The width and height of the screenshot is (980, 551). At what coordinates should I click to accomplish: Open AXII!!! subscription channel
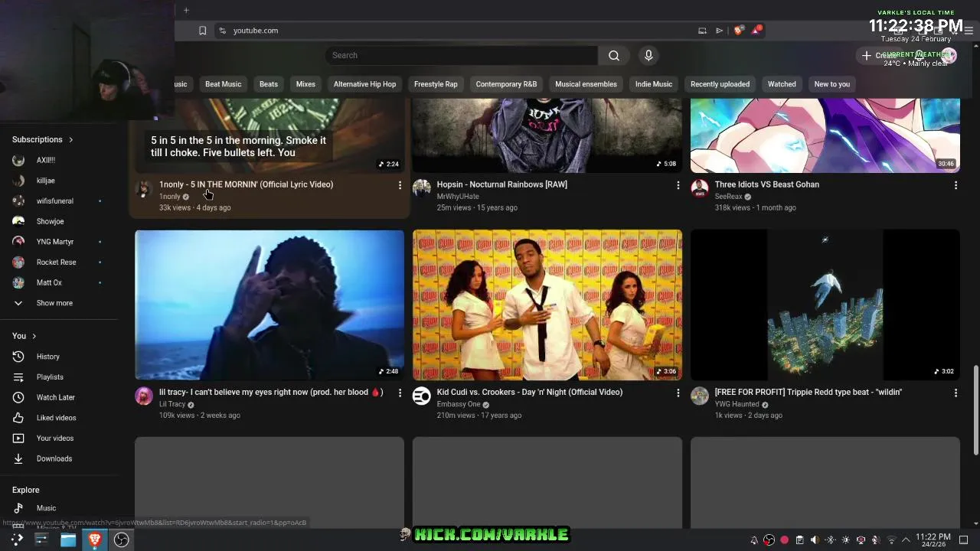[58, 160]
